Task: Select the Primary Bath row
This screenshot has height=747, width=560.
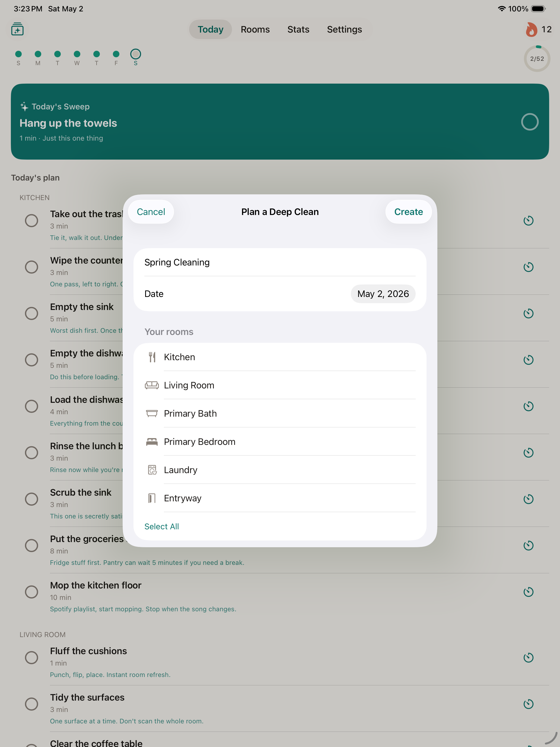Action: tap(280, 413)
